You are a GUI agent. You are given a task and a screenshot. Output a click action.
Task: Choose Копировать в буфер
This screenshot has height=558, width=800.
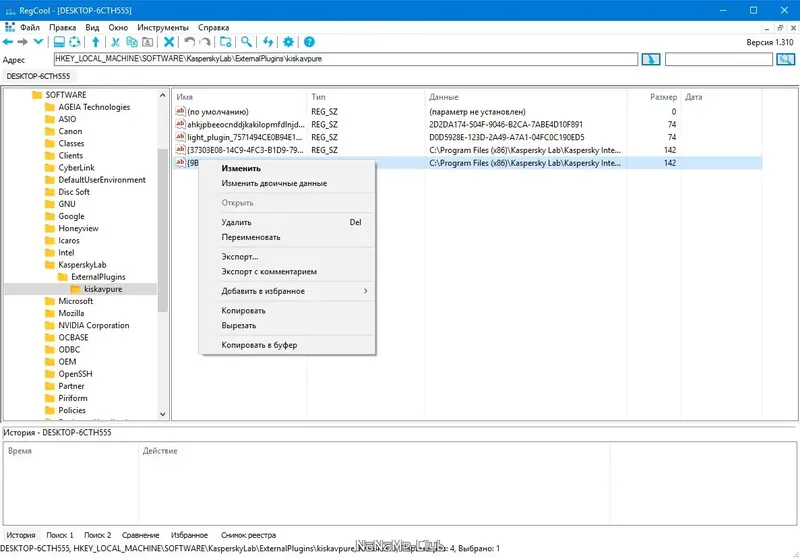click(x=286, y=345)
